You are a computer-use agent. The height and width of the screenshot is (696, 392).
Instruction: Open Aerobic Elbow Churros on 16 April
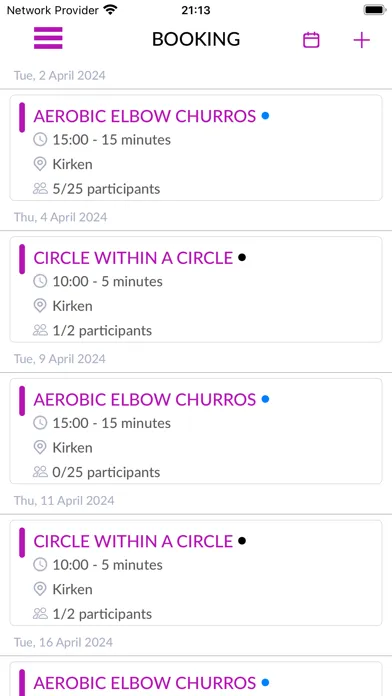[x=196, y=679]
